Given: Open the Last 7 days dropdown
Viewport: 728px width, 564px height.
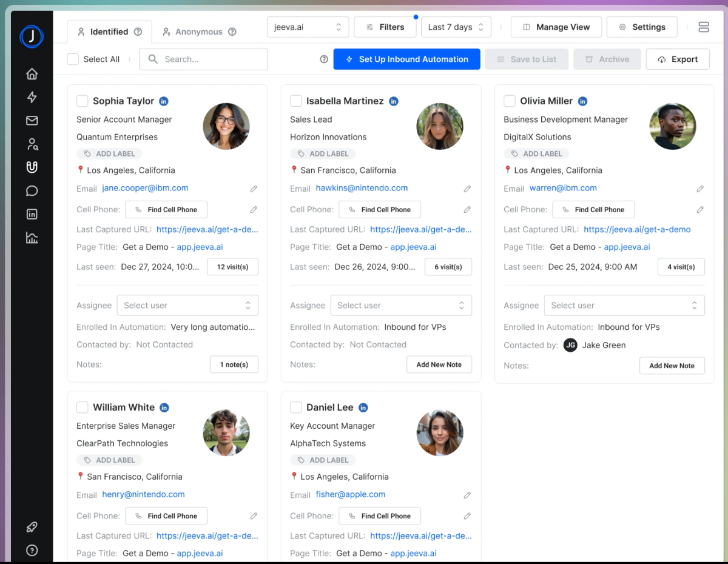Looking at the screenshot, I should (x=456, y=27).
